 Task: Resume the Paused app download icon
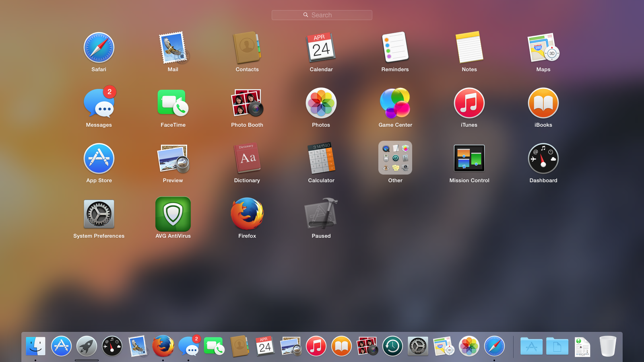(x=321, y=214)
